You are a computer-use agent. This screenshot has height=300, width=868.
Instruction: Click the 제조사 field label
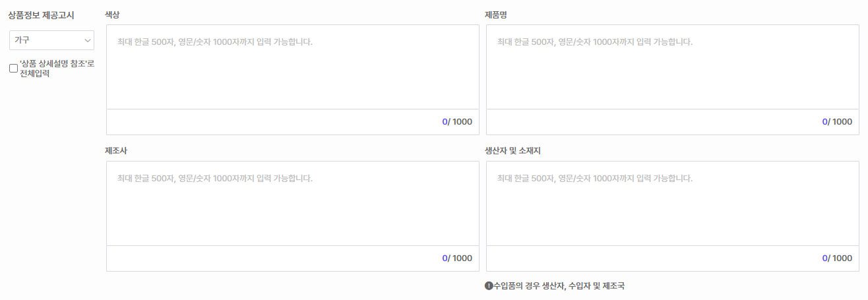116,150
